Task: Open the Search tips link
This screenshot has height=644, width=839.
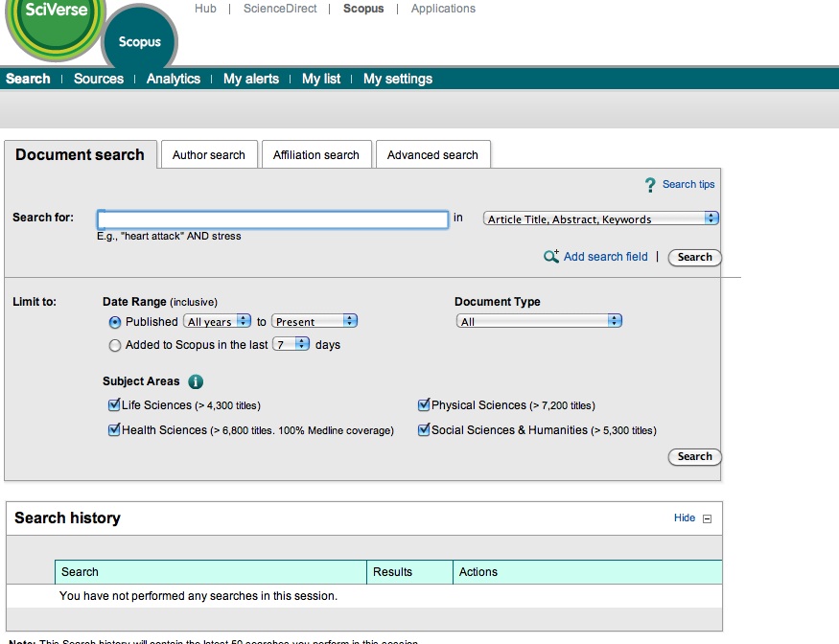Action: click(x=688, y=184)
